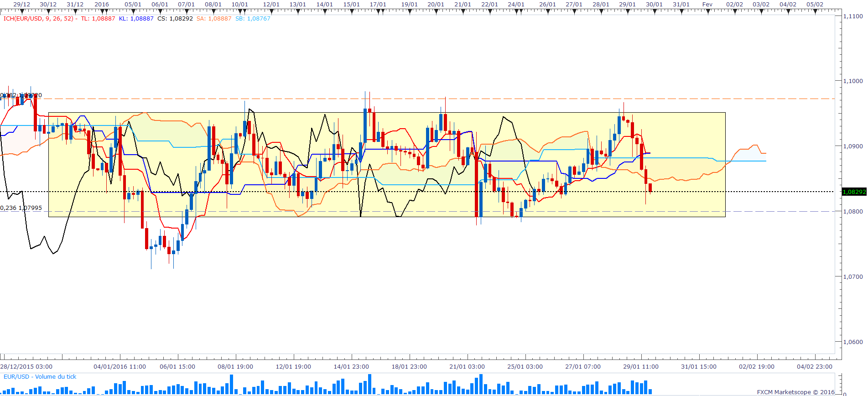Click the 29/01 11:00 time axis label
The height and width of the screenshot is (396, 868).
click(641, 367)
